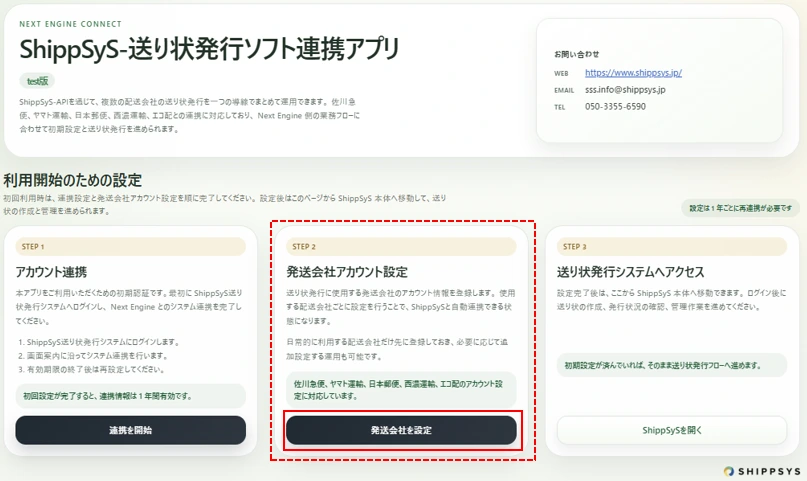Click the 発送会社アカウント設定 heading
The image size is (807, 481).
coord(347,272)
